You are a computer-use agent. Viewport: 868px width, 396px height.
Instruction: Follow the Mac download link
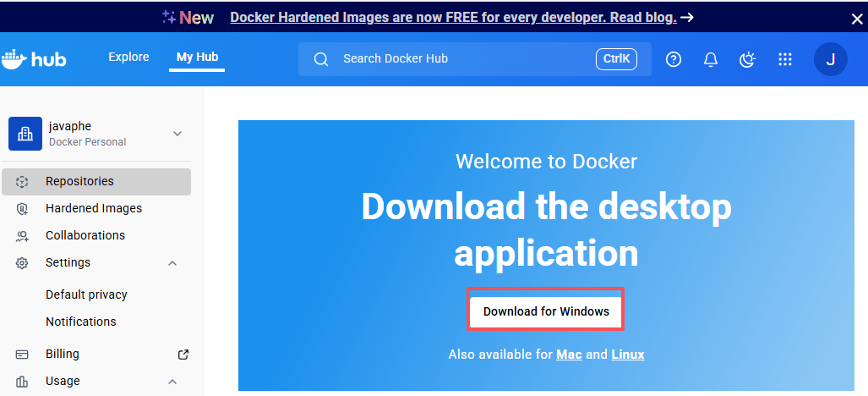pos(569,355)
